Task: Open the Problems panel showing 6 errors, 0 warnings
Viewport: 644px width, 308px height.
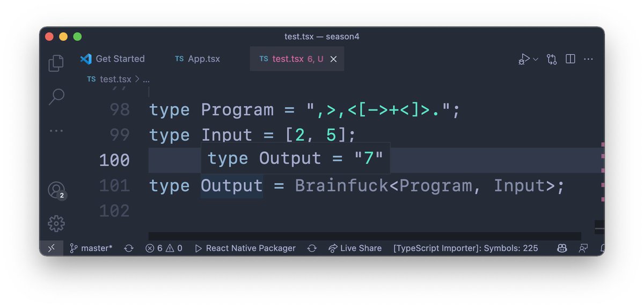Action: [x=164, y=248]
